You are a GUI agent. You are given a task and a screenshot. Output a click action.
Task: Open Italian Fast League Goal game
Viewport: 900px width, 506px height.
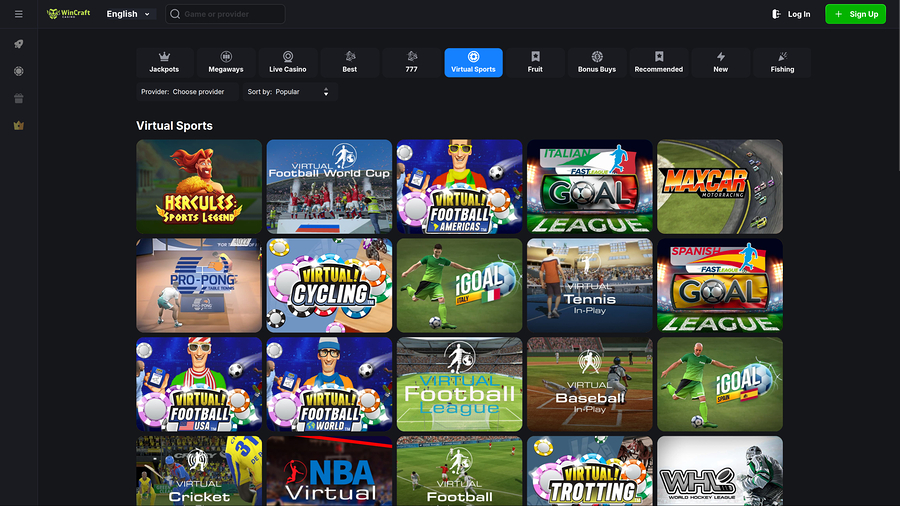590,186
